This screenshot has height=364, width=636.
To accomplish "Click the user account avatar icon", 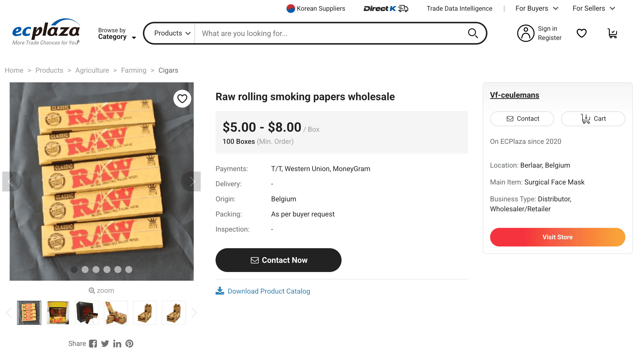I will click(525, 33).
